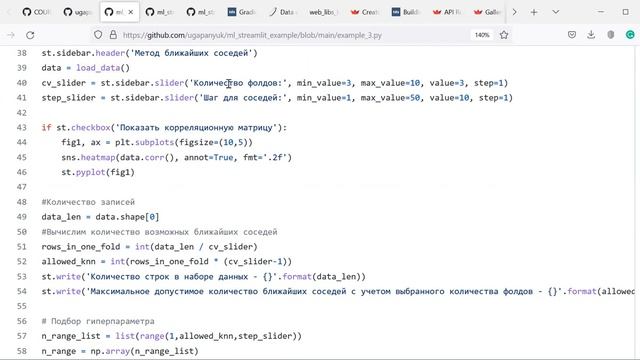Switch to the Gradi tab
640x360 pixels.
point(242,12)
